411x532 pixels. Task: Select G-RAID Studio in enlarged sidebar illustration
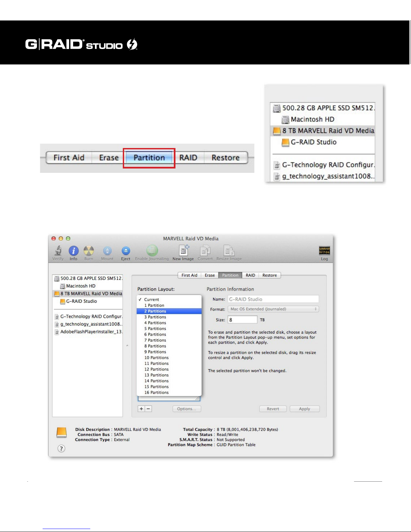click(322, 142)
